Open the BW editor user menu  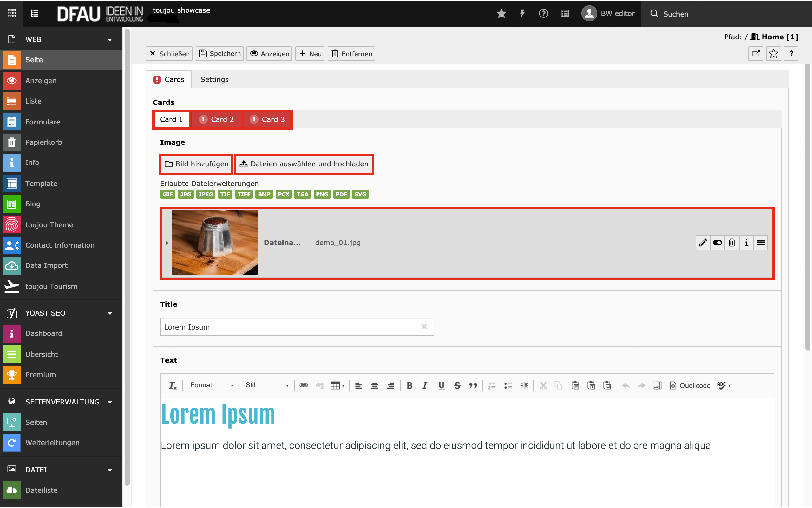[x=608, y=13]
